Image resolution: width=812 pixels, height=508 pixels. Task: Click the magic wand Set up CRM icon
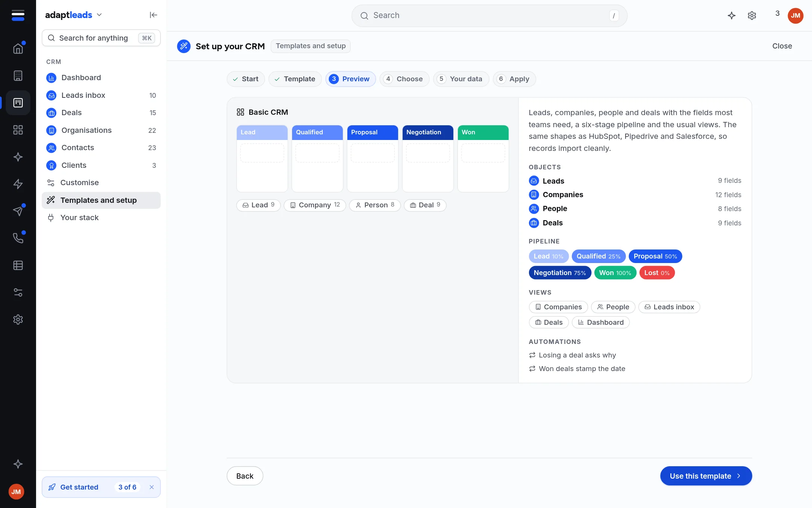point(184,46)
